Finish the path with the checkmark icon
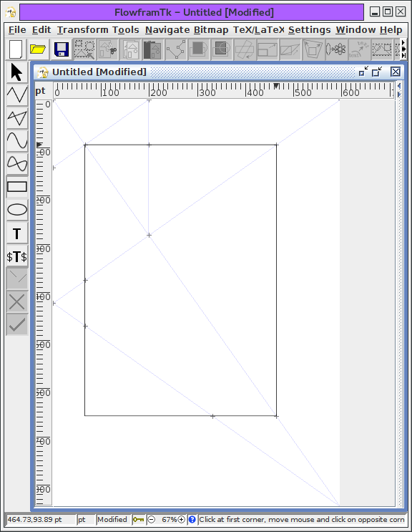412x532 pixels. [x=17, y=325]
